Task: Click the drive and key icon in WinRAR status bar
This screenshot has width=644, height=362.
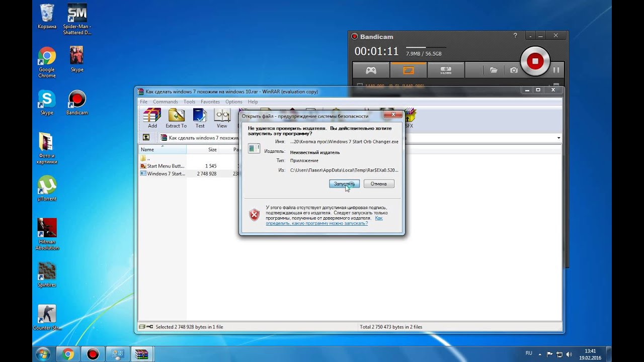Action: [146, 327]
